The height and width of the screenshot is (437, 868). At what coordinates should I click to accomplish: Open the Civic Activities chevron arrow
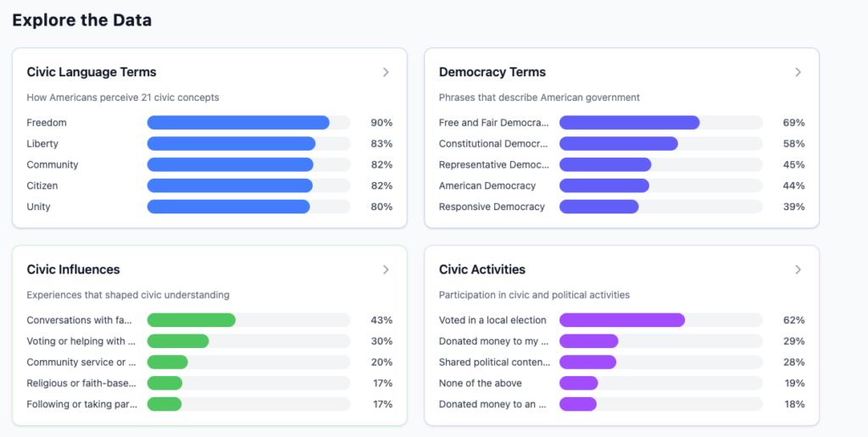[798, 269]
